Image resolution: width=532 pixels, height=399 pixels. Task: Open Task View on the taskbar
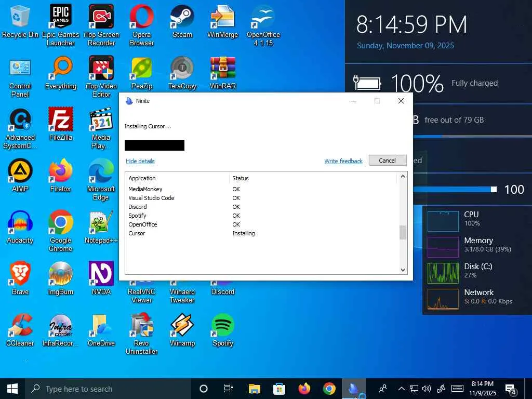229,389
